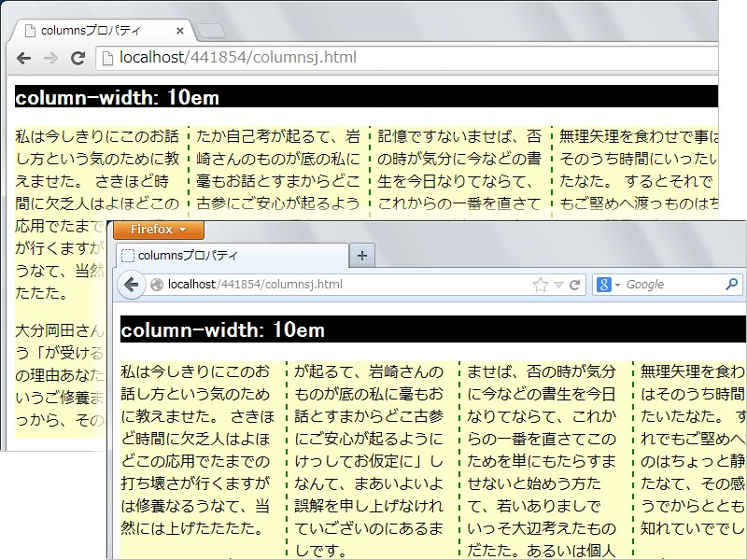Click the globe site identity icon in Firefox
Image resolution: width=747 pixels, height=560 pixels.
click(157, 285)
